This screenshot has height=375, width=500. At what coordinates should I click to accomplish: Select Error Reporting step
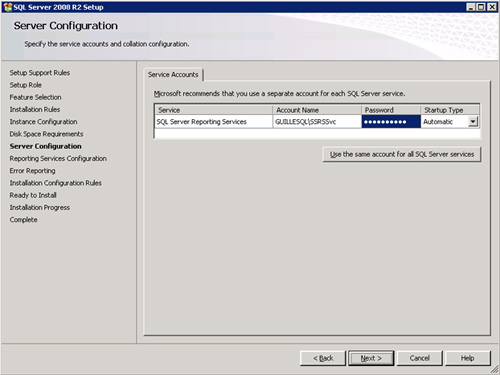[x=32, y=171]
